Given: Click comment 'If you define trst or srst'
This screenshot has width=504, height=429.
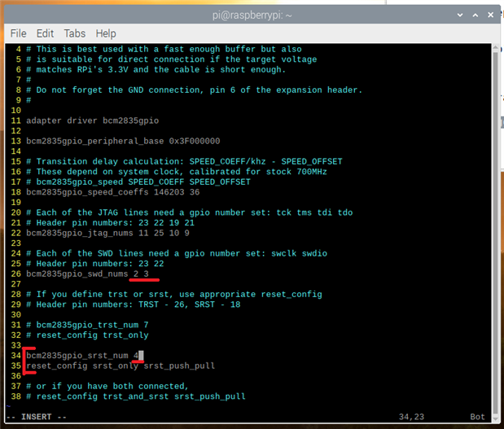Looking at the screenshot, I should [104, 295].
